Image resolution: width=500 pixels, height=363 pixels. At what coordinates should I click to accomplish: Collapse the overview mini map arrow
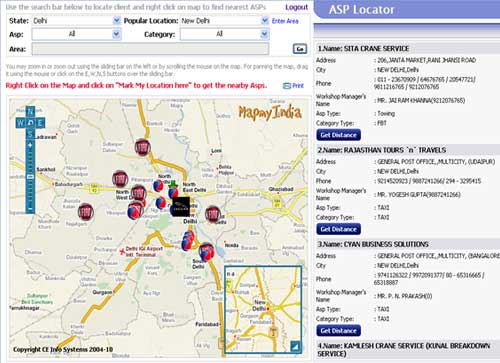tap(295, 347)
